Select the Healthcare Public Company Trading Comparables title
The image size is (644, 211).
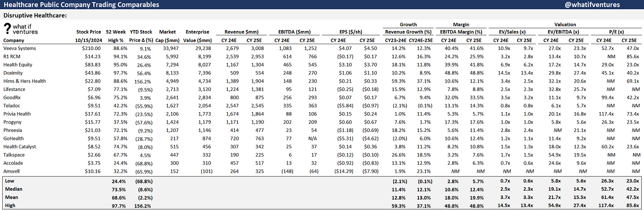(81, 4)
